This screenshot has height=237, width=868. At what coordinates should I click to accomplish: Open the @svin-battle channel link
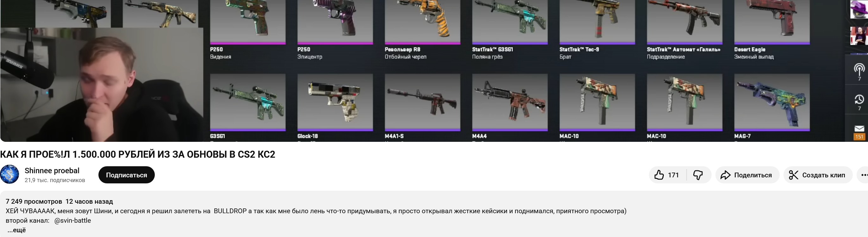[x=72, y=221]
